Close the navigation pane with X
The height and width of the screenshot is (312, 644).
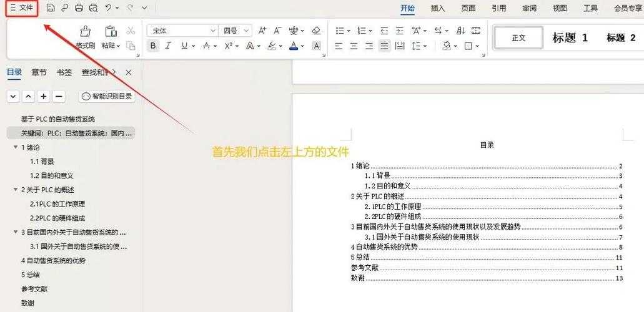(129, 72)
